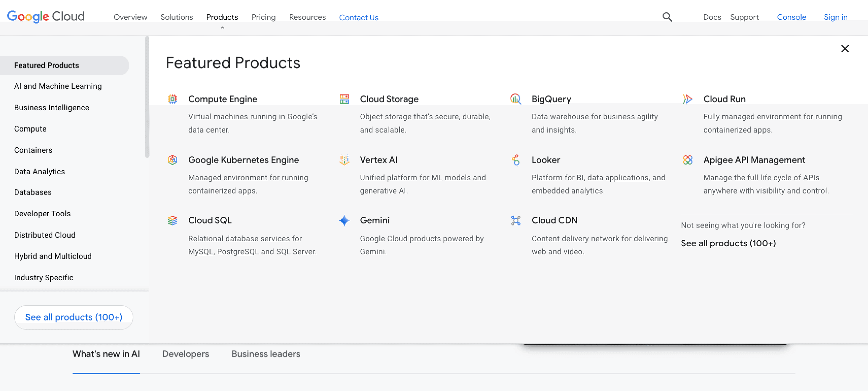Expand the Resources navigation menu

pos(307,17)
